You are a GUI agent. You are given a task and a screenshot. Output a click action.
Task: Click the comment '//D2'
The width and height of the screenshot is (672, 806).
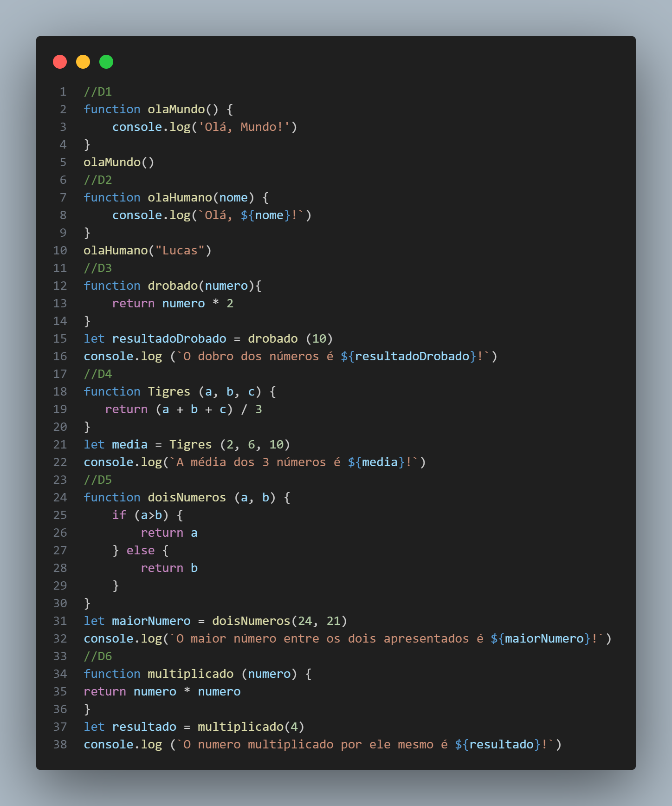[98, 180]
